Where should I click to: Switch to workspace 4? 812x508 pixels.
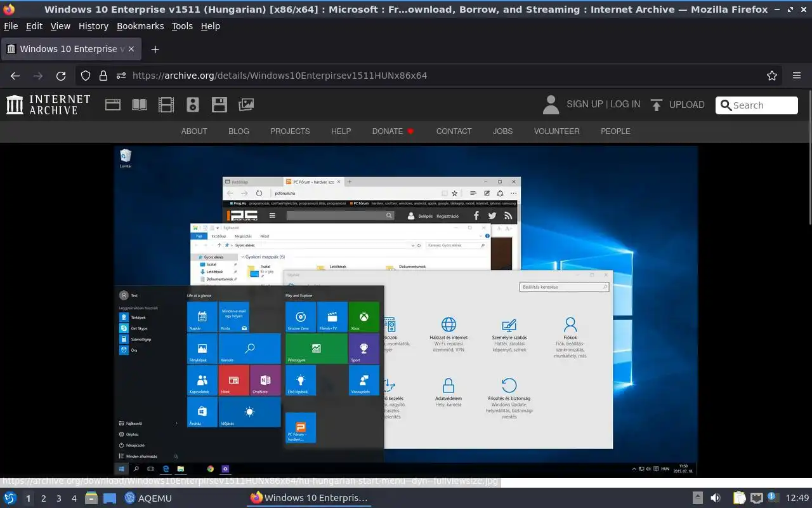tap(74, 498)
